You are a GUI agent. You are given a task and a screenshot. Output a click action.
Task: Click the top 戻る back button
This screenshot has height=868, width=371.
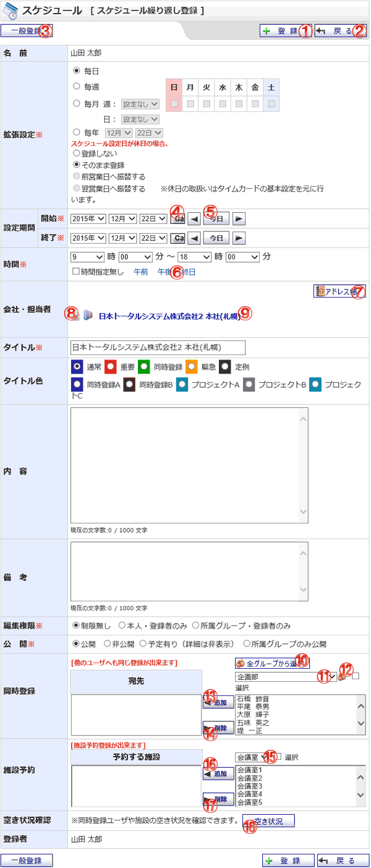point(340,31)
